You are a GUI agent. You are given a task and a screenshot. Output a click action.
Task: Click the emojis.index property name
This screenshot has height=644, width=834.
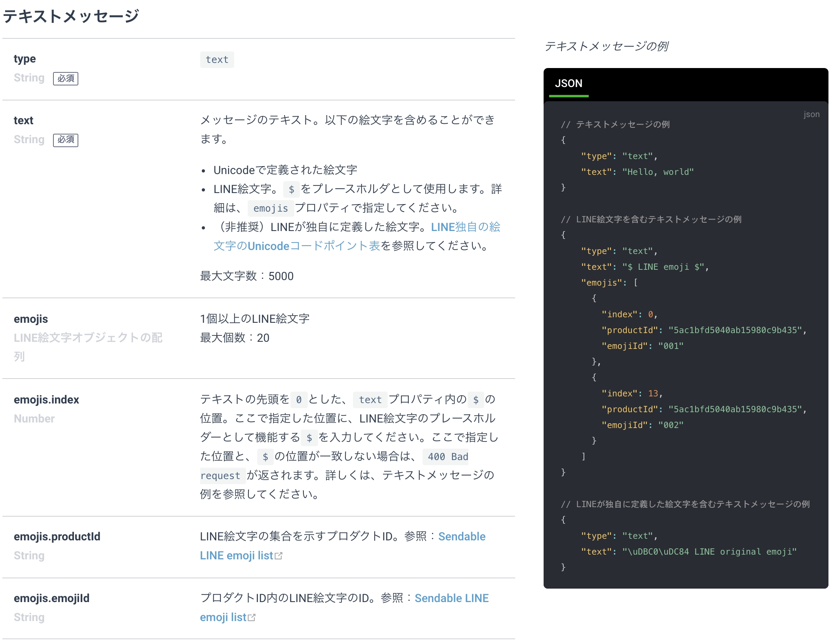pyautogui.click(x=46, y=400)
